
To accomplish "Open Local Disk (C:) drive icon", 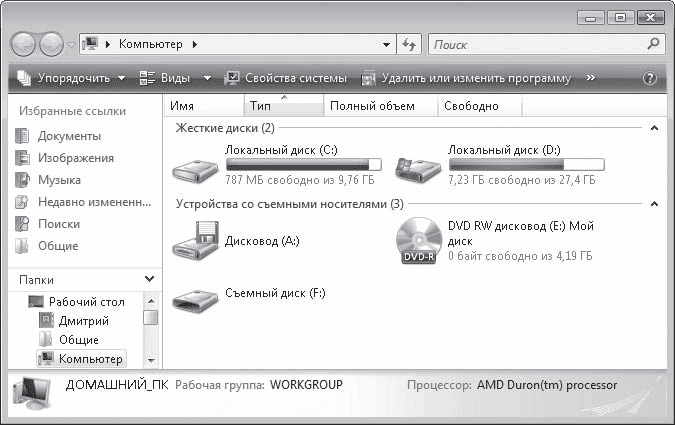I will [199, 167].
